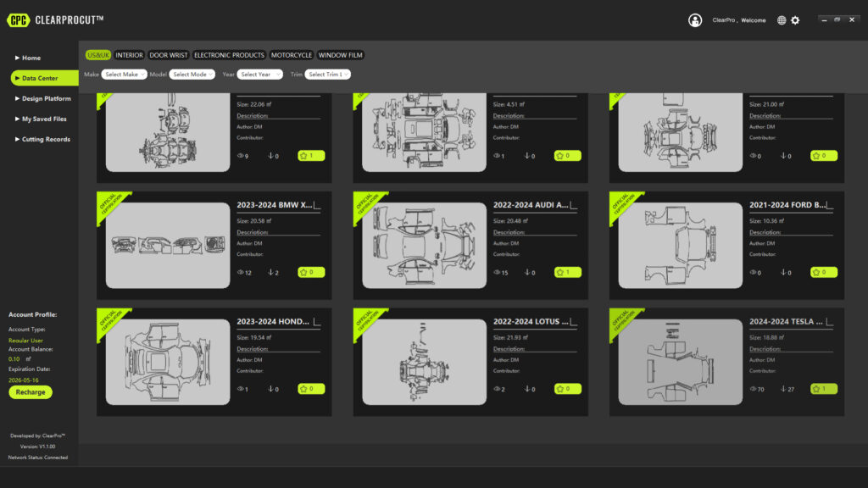This screenshot has width=868, height=488.
Task: Toggle the star favorite on the 4.51 size card
Action: click(x=567, y=156)
